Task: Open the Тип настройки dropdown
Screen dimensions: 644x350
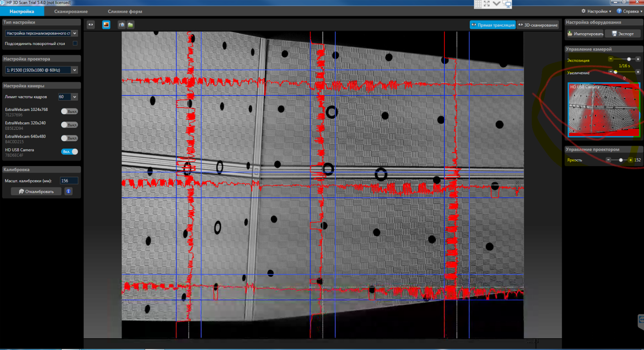Action: tap(41, 33)
